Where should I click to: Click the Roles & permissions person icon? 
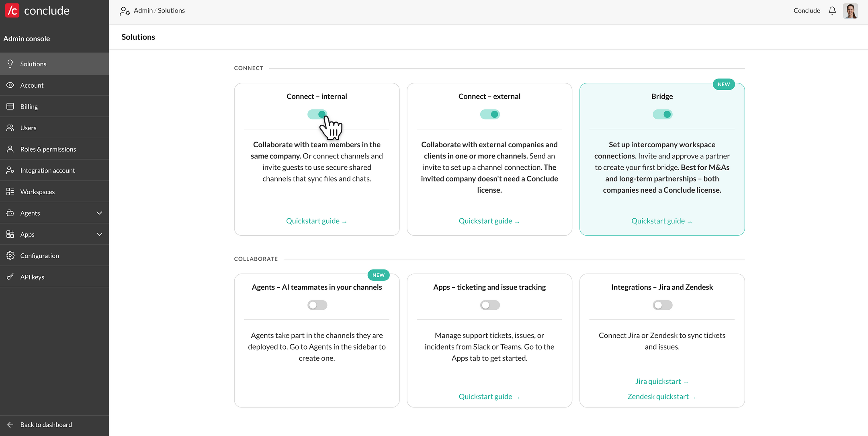point(10,149)
